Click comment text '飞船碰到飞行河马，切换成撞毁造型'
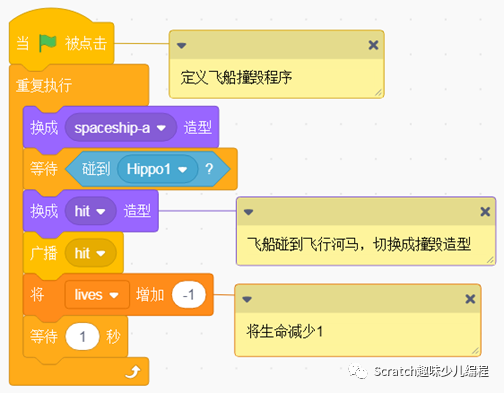The width and height of the screenshot is (504, 393). coord(359,244)
